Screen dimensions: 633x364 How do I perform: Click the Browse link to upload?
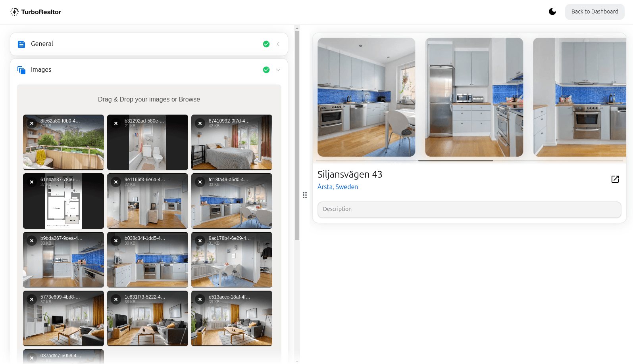click(x=189, y=100)
